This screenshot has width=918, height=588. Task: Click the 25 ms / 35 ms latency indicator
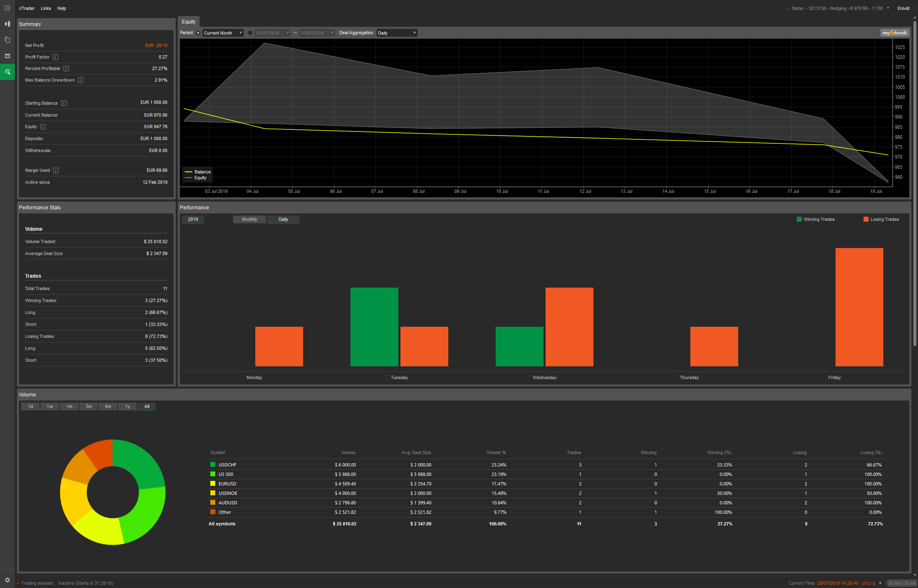(x=902, y=583)
